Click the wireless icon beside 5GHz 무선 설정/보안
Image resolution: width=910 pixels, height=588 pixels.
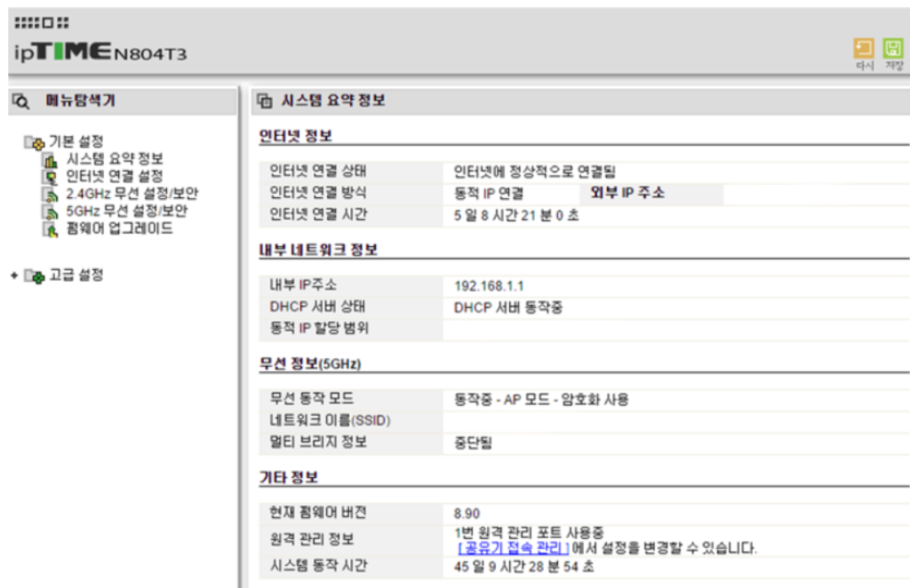tap(52, 212)
